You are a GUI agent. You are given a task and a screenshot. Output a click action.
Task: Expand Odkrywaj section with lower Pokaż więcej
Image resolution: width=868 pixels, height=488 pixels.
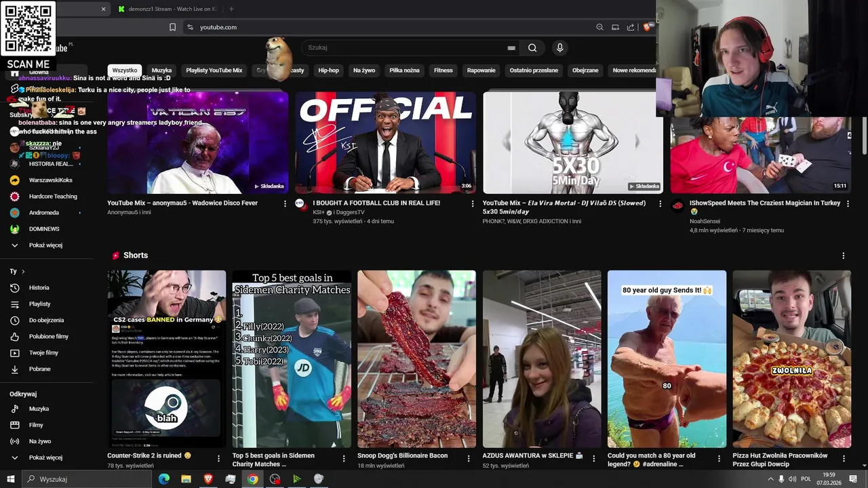(47, 457)
